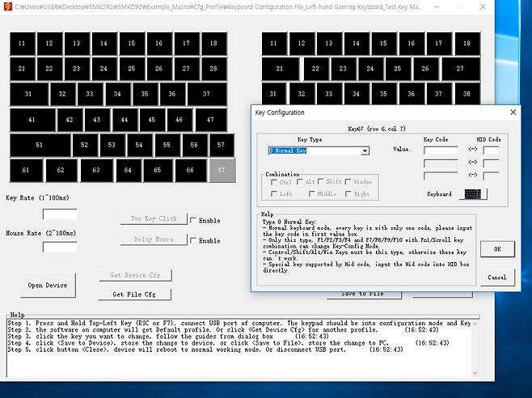Enable the Two Key Click checkbox
This screenshot has height=398, width=532.
[x=194, y=219]
